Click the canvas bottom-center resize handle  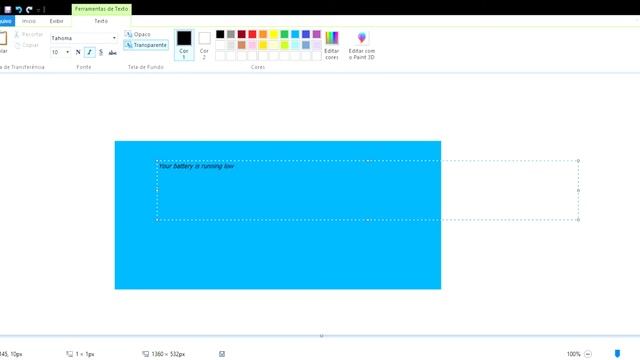tap(322, 336)
